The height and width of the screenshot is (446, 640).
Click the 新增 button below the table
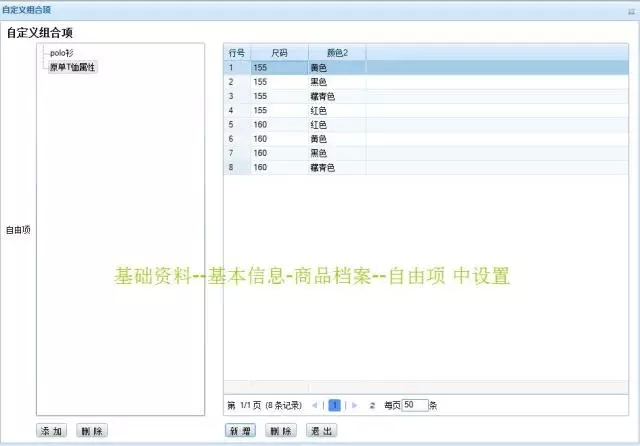click(241, 431)
